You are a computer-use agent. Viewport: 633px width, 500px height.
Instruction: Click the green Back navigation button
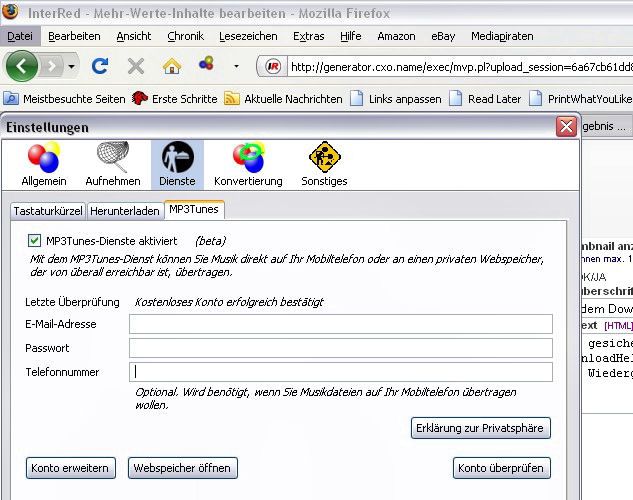point(22,66)
